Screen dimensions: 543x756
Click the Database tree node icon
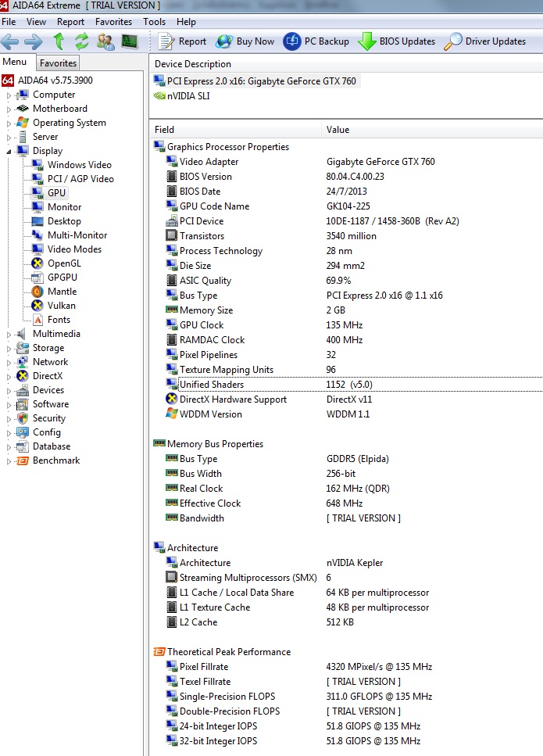tap(23, 446)
